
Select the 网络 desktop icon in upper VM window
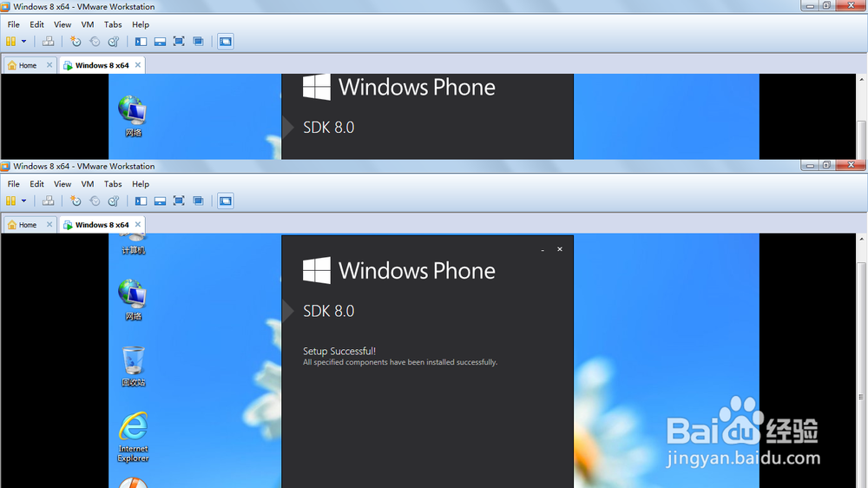point(133,115)
